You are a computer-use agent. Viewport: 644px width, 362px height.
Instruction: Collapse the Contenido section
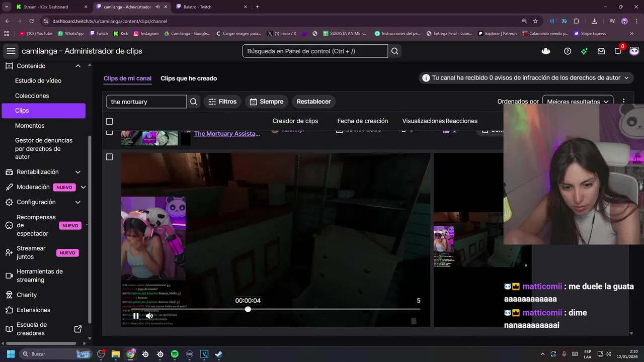(78, 66)
